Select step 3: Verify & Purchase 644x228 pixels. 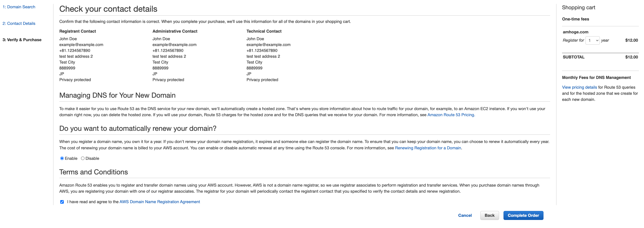[22, 40]
